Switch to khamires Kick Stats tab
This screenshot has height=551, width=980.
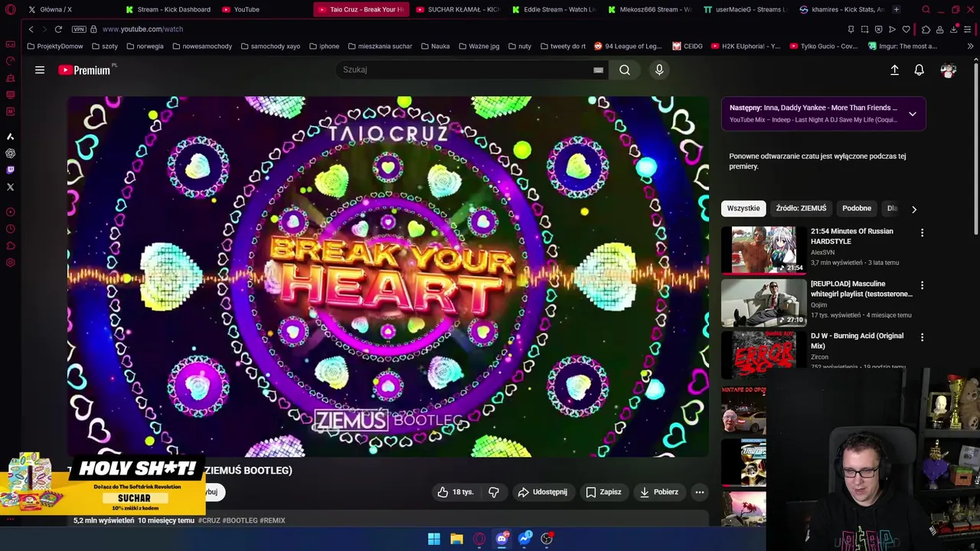pos(841,9)
